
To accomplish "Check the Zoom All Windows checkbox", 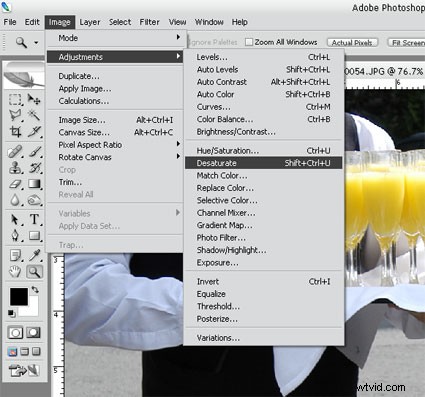I will pos(249,42).
